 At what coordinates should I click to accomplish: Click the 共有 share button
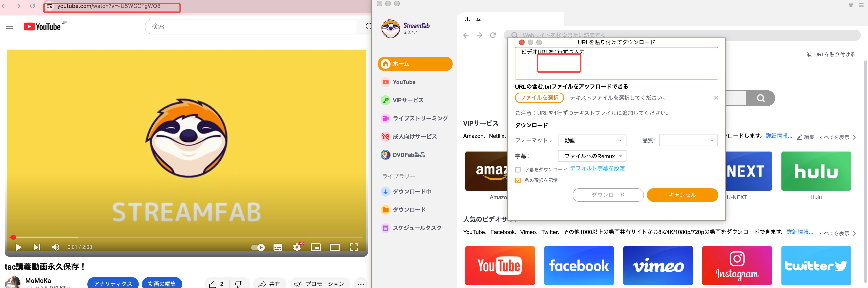coord(269,284)
